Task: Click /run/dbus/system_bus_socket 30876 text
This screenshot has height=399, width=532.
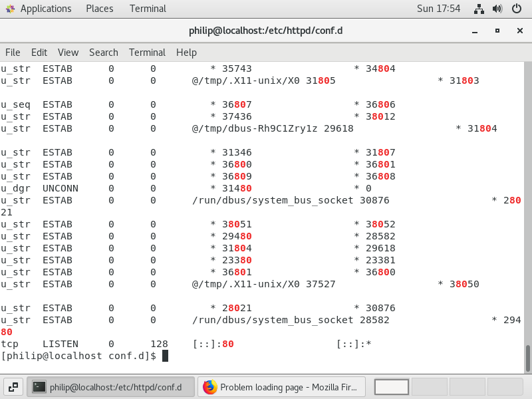Action: (291, 200)
